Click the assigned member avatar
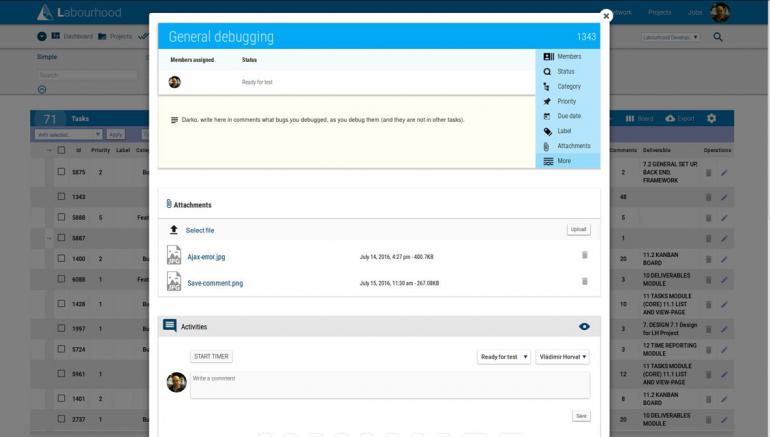770x437 pixels. [x=174, y=82]
